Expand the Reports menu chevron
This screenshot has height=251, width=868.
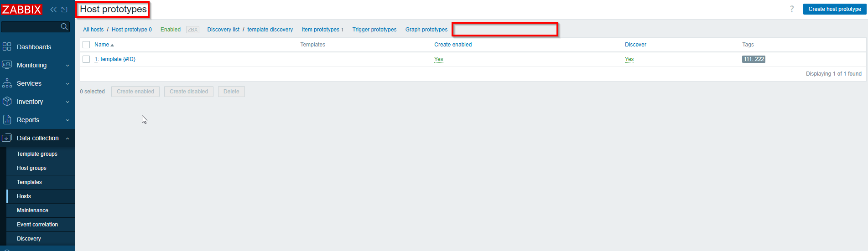point(68,120)
